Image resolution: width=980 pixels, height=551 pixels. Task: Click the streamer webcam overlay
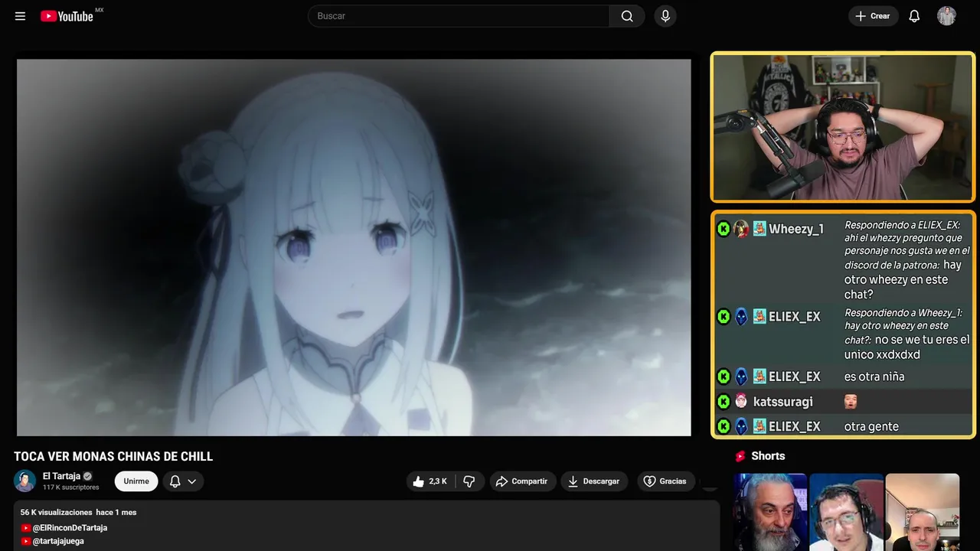tap(843, 127)
